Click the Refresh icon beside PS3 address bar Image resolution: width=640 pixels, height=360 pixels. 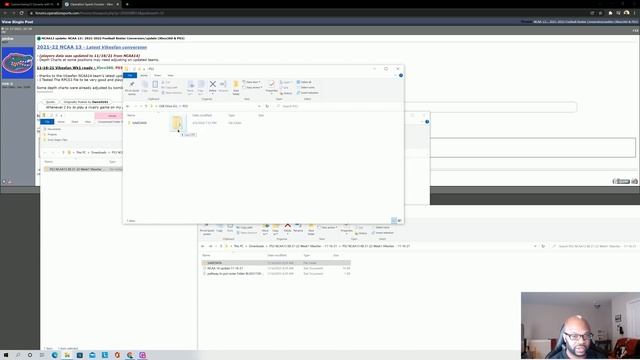(x=267, y=106)
